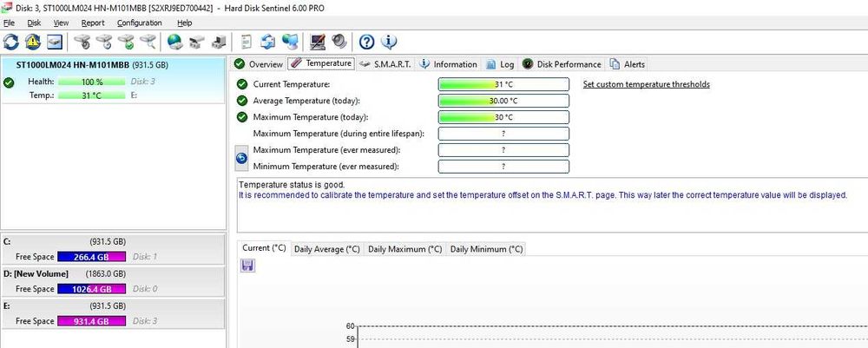Viewport: 868px width, 348px height.
Task: Select the D: [New Volume] partition entry
Action: tap(113, 281)
